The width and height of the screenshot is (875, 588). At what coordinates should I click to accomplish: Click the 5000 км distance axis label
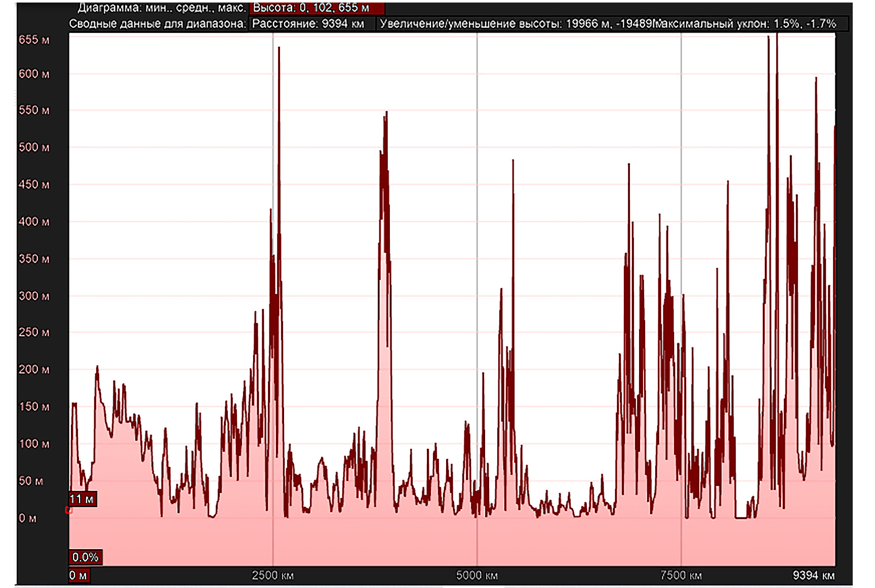click(x=476, y=575)
